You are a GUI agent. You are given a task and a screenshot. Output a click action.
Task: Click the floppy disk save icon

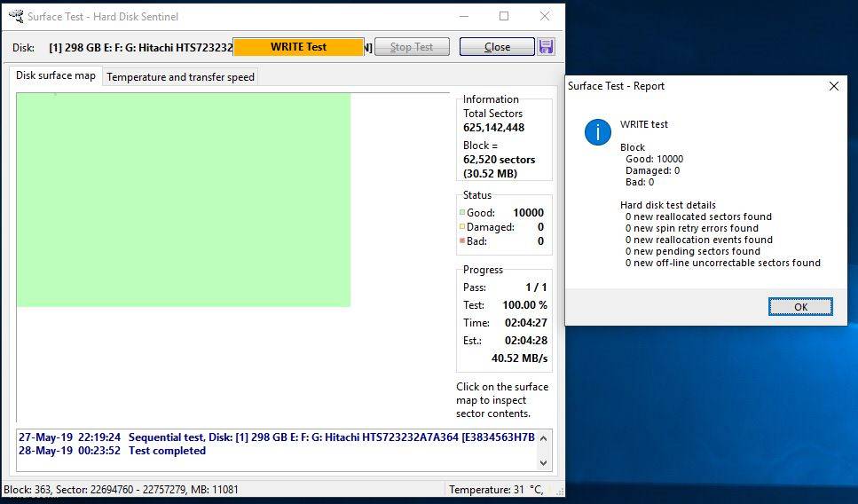pos(546,46)
